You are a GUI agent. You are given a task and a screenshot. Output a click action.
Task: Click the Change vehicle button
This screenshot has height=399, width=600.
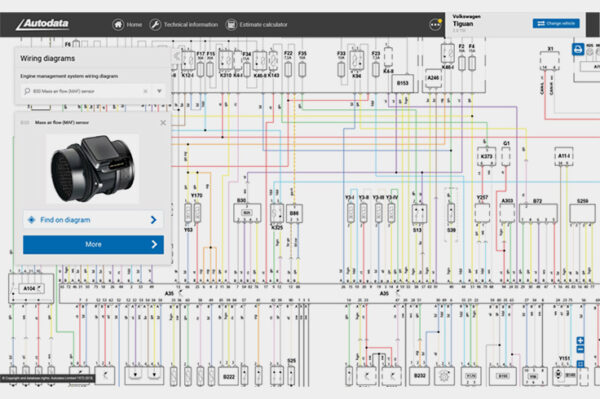click(x=556, y=23)
